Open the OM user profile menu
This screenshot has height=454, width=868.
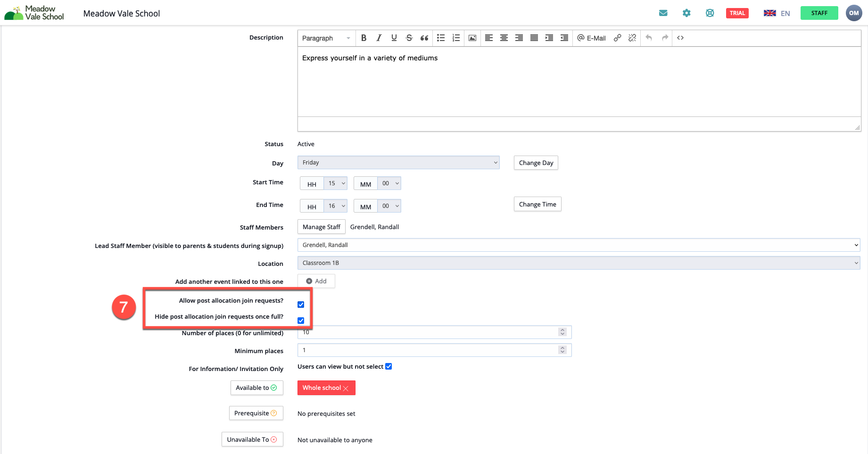click(853, 13)
